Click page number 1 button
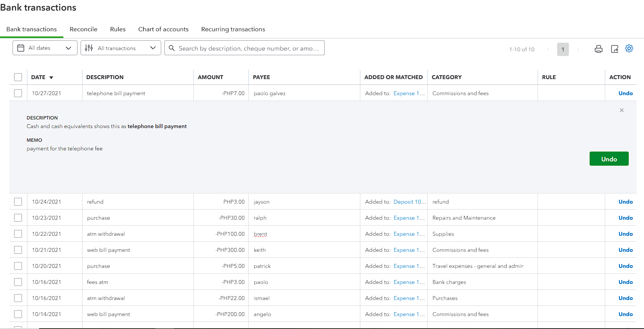This screenshot has width=644, height=329. (x=563, y=49)
